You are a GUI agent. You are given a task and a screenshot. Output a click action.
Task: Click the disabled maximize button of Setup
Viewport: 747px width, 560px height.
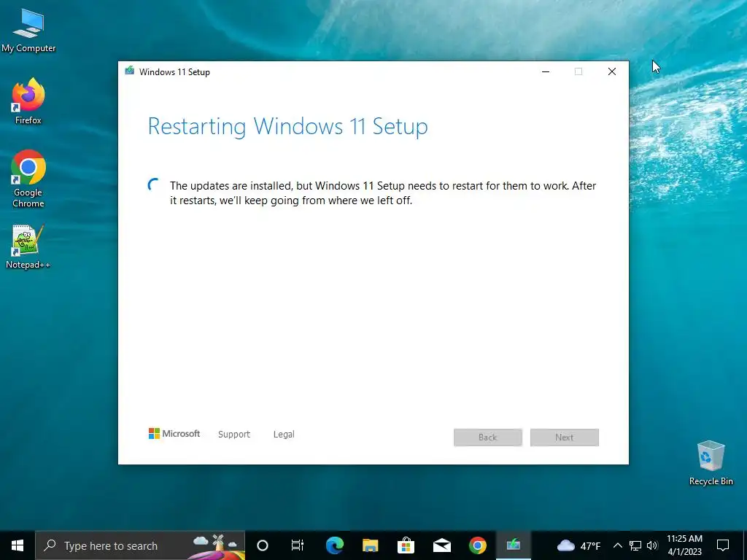point(578,71)
